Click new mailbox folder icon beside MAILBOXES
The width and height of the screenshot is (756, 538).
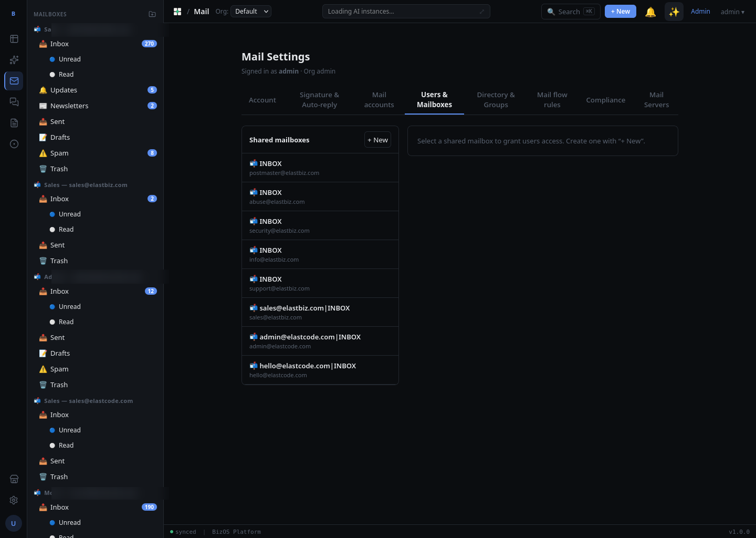[152, 14]
